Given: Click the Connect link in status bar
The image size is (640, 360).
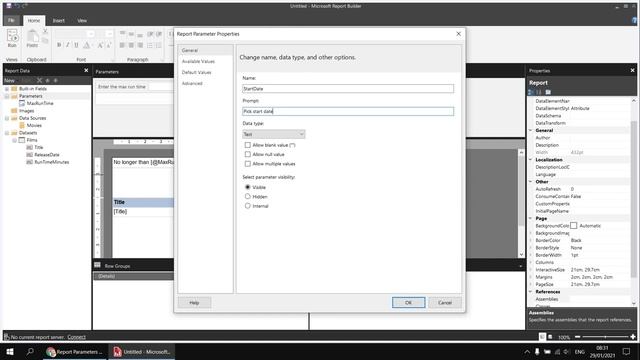Looking at the screenshot, I should click(76, 337).
